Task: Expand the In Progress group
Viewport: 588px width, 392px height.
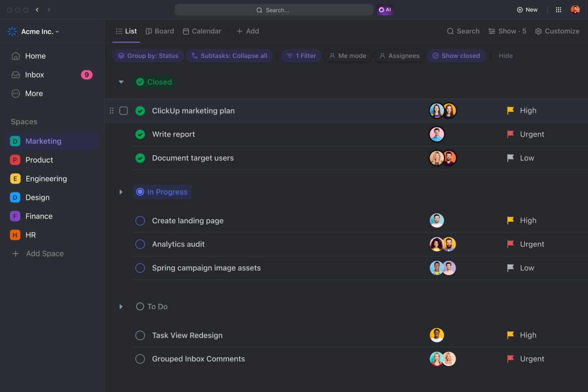Action: point(121,192)
